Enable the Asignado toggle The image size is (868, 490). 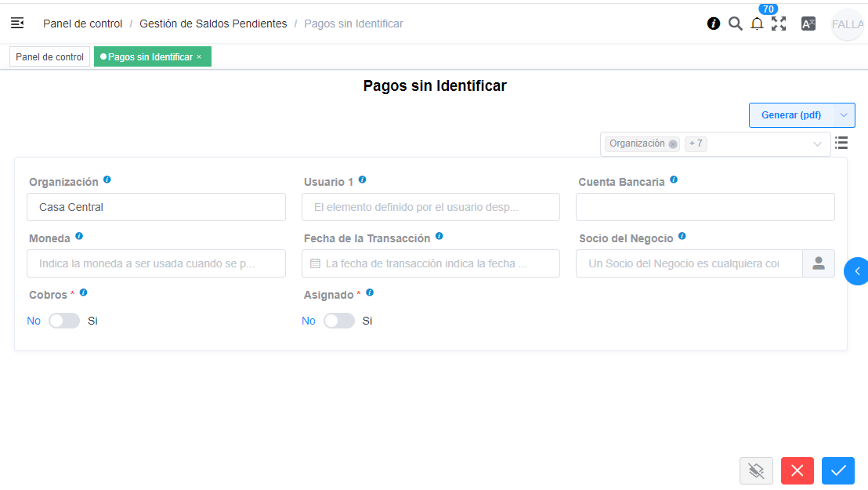(x=339, y=320)
